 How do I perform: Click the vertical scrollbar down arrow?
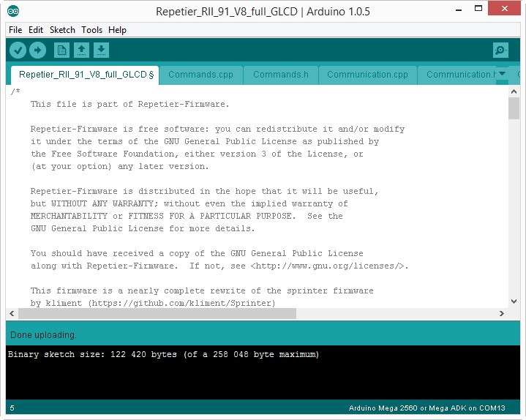[514, 301]
